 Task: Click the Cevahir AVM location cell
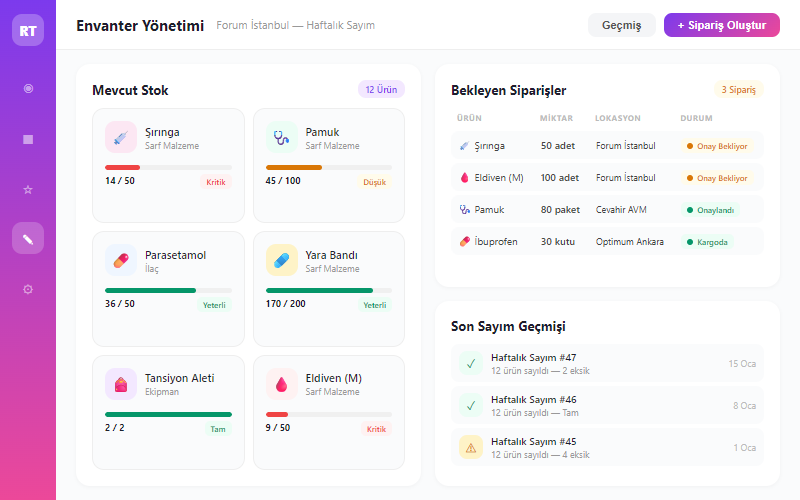(621, 210)
